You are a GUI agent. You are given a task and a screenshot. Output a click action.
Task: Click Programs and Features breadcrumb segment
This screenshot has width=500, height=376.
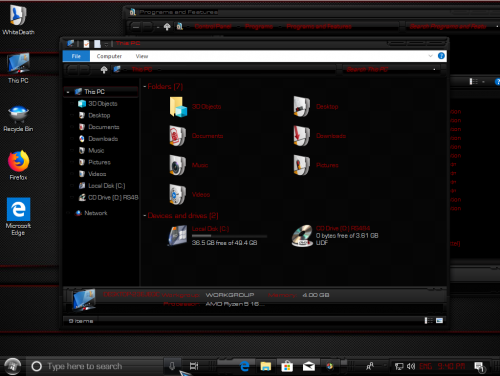pyautogui.click(x=319, y=26)
